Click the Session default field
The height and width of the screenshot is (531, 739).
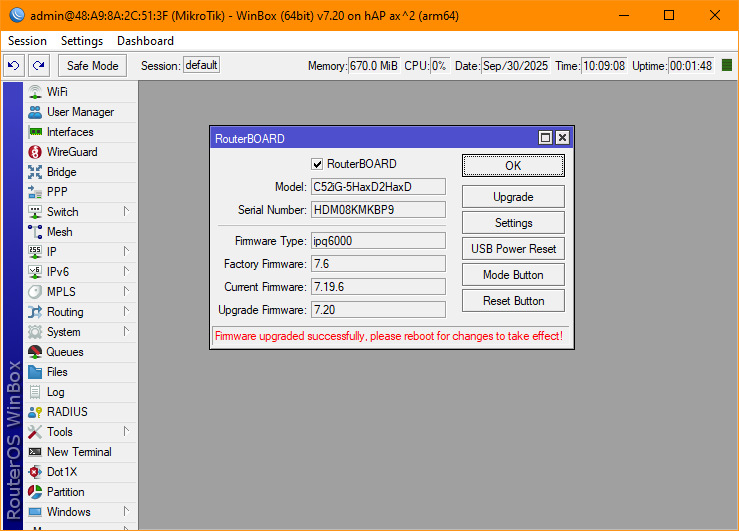click(x=201, y=65)
